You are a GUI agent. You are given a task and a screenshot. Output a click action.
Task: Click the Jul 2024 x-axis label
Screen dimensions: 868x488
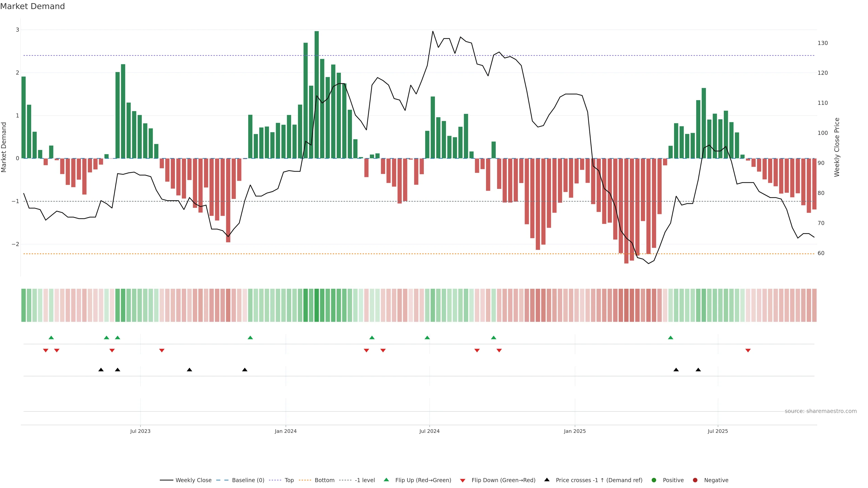coord(429,431)
